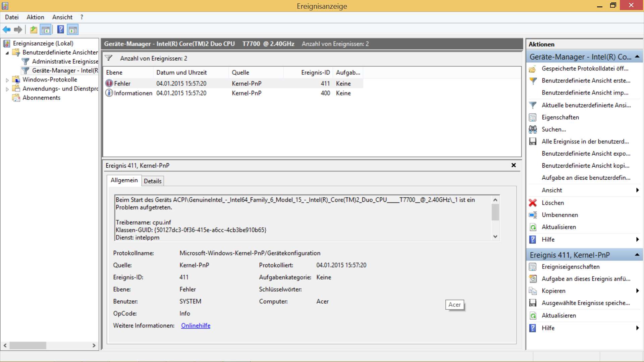Click the Back arrow toolbar icon
Image resolution: width=644 pixels, height=362 pixels.
(7, 30)
